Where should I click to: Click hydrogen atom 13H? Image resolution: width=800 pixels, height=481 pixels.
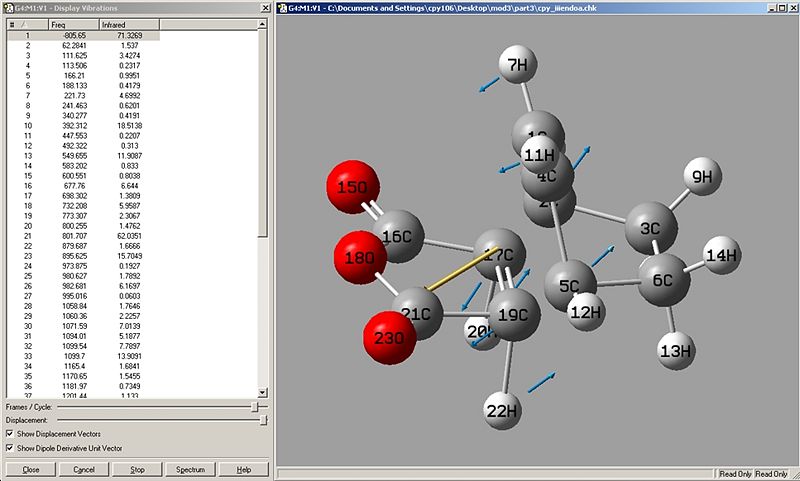[677, 350]
